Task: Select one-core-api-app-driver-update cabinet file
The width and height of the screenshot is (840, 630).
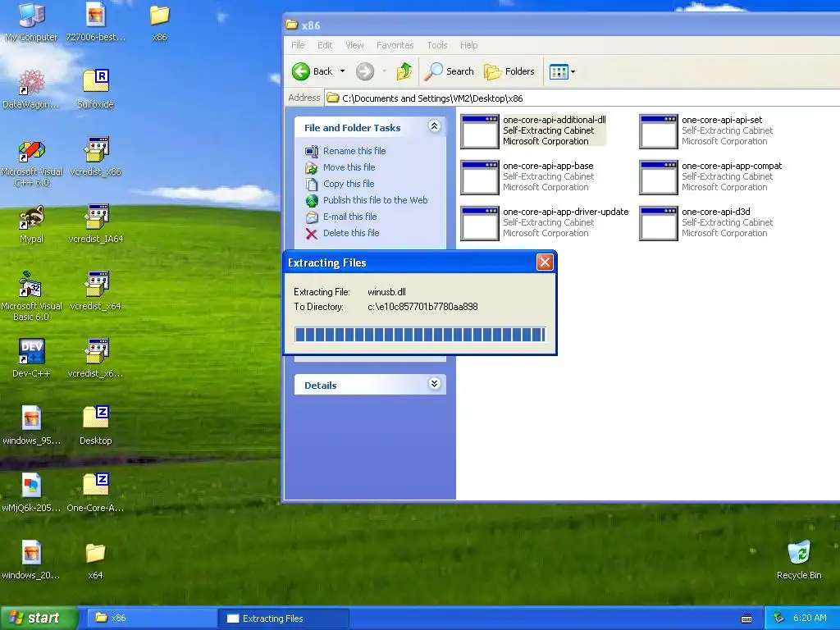Action: click(545, 223)
